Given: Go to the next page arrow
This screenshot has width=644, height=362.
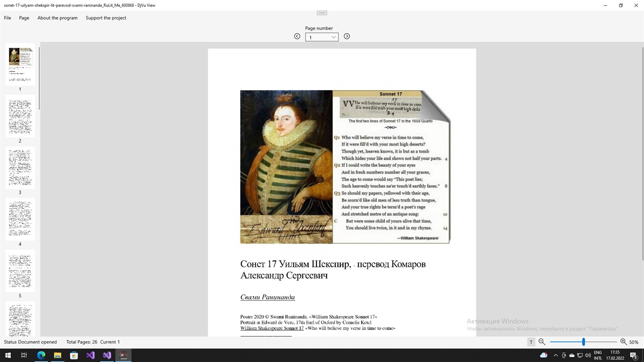Looking at the screenshot, I should 347,36.
